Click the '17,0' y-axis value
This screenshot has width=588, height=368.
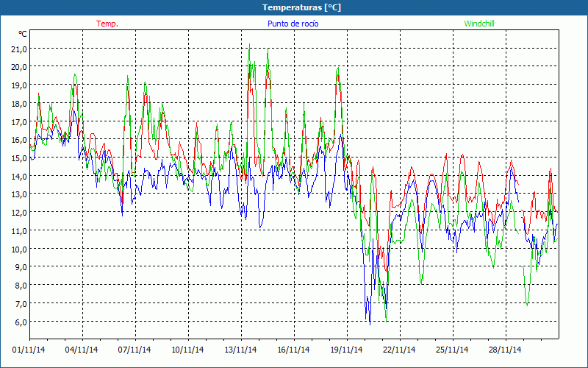coord(20,121)
